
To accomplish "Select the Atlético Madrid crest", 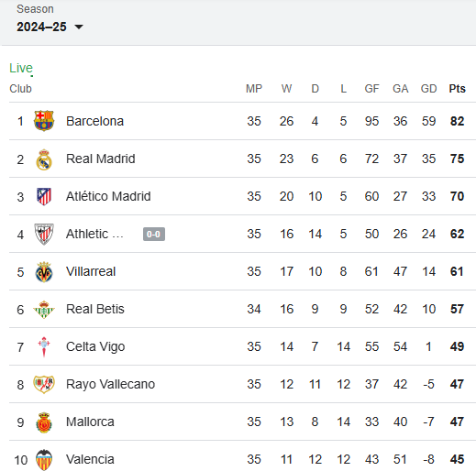I will pyautogui.click(x=44, y=196).
